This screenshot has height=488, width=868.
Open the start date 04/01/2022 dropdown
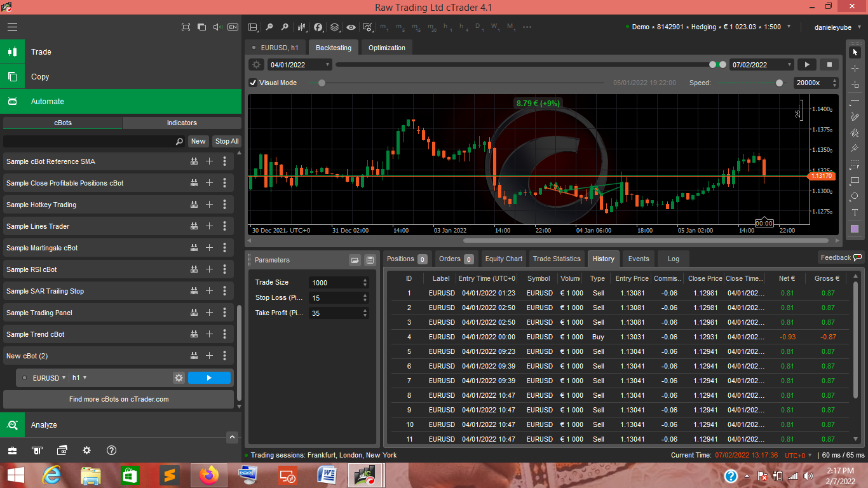[300, 65]
